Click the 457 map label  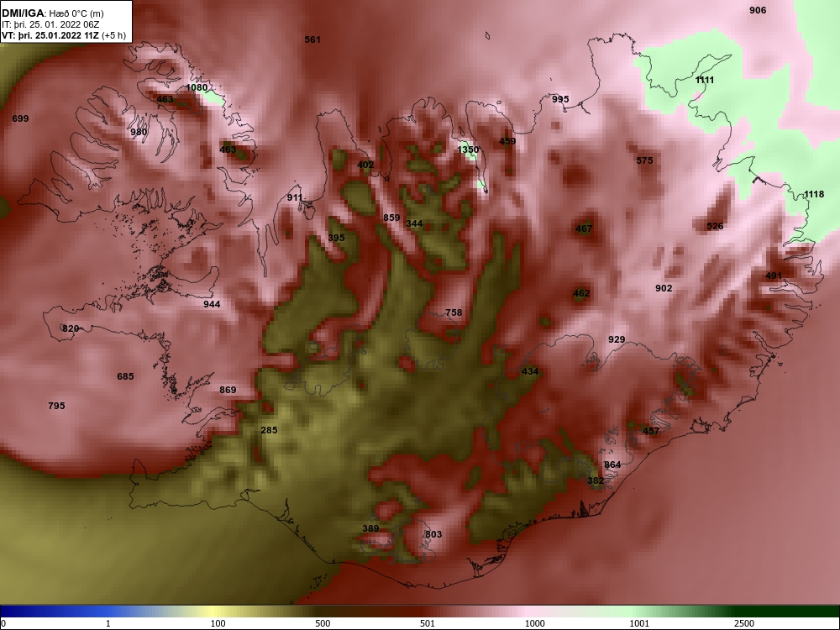pos(651,432)
